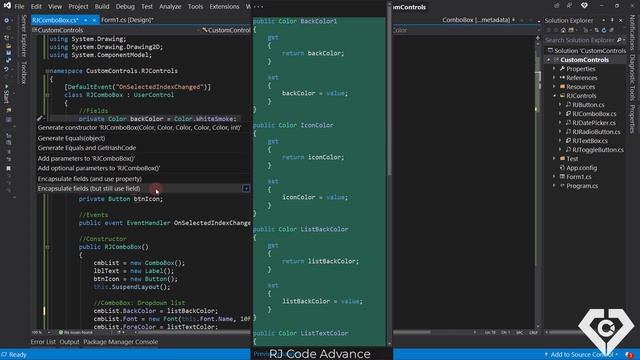Choose Generate Equals and GetHashCode
Screen dimensions: 640x360
coord(143,148)
